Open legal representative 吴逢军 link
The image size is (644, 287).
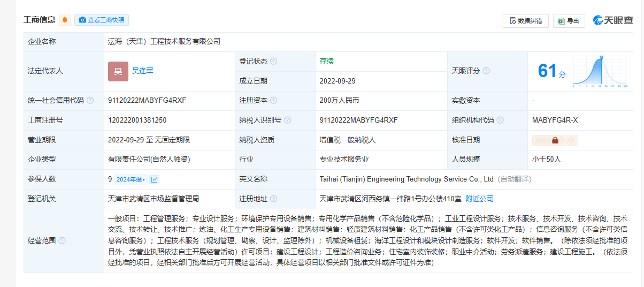click(143, 71)
